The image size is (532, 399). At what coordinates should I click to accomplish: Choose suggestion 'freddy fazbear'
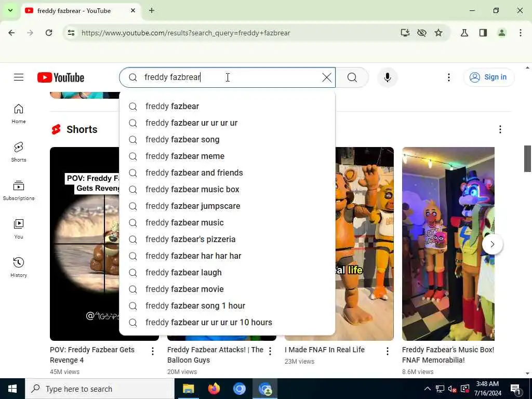228,106
